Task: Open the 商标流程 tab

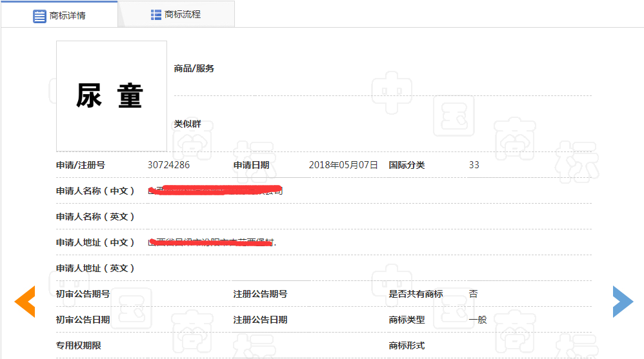Action: pyautogui.click(x=176, y=14)
